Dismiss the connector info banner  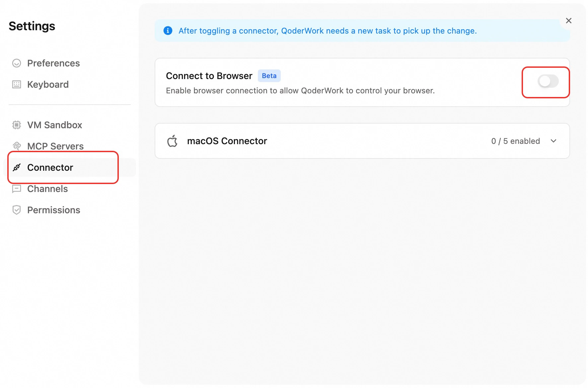tap(568, 20)
